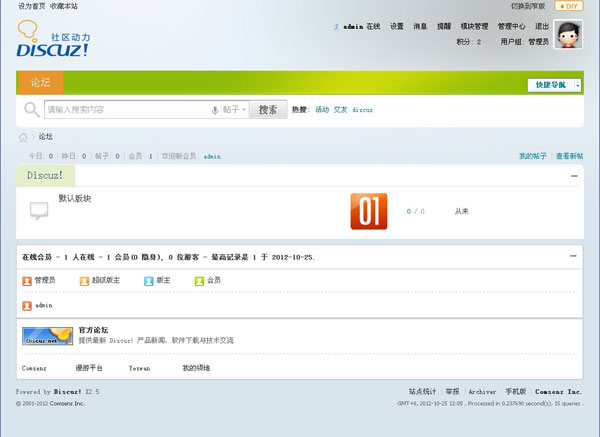Click 退出 to log out
Viewport: 600px width, 437px height.
click(541, 27)
